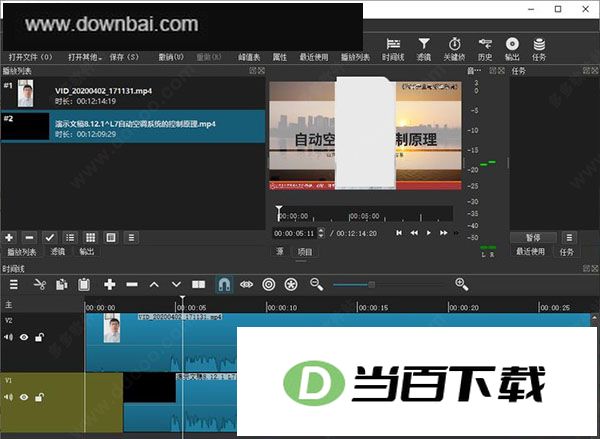This screenshot has height=439, width=600.
Task: Open the 滤镜 filters funnel icon
Action: coord(424,44)
